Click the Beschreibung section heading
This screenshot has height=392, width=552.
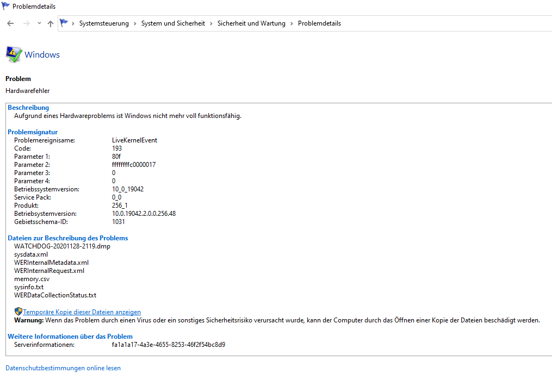[28, 108]
